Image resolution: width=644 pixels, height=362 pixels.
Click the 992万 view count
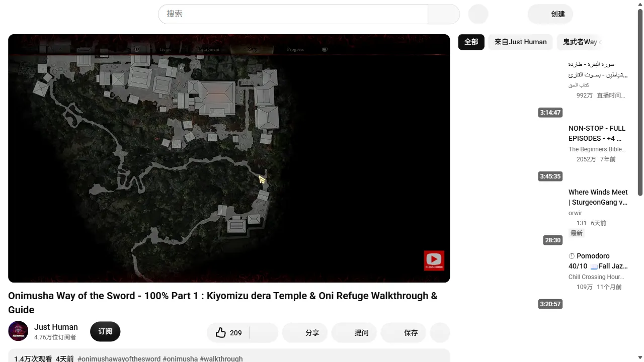(x=585, y=96)
